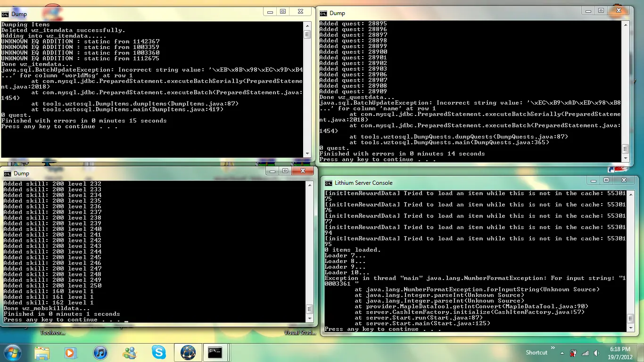644x362 pixels.
Task: Click the 'Added quest: 28909' line
Action: (353, 91)
